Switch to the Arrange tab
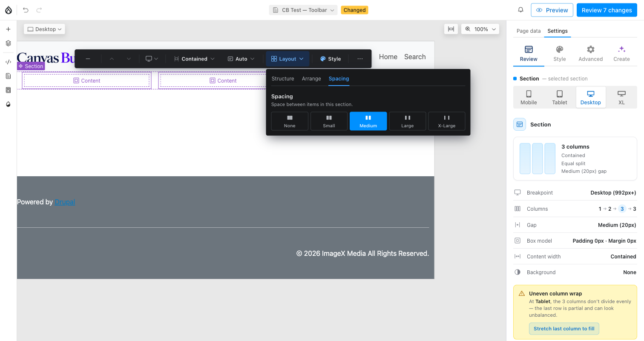Image resolution: width=644 pixels, height=341 pixels. coord(311,79)
